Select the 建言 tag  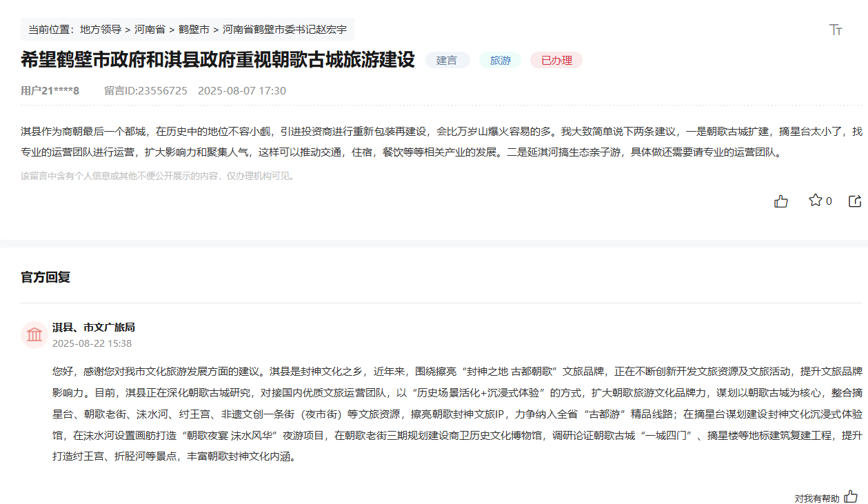447,60
